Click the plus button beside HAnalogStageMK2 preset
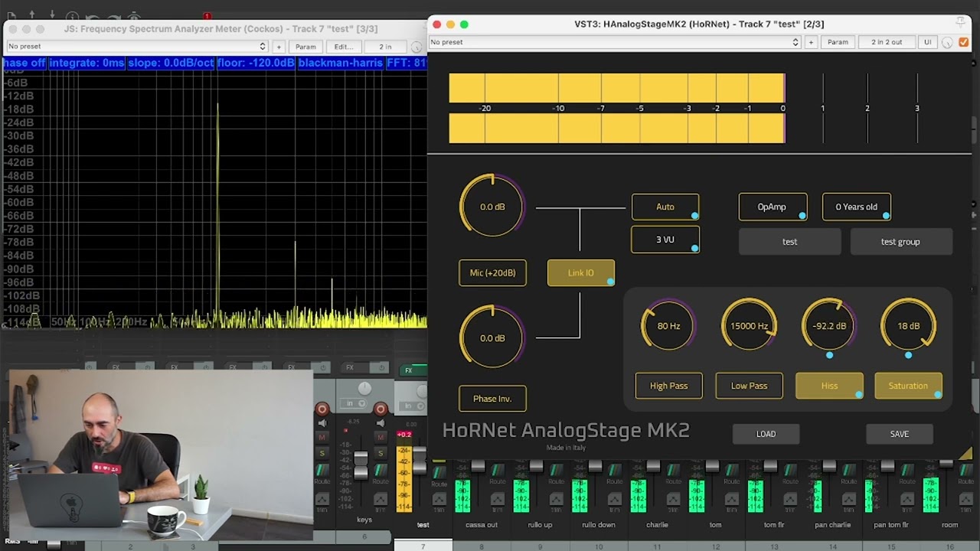980x551 pixels. (811, 42)
